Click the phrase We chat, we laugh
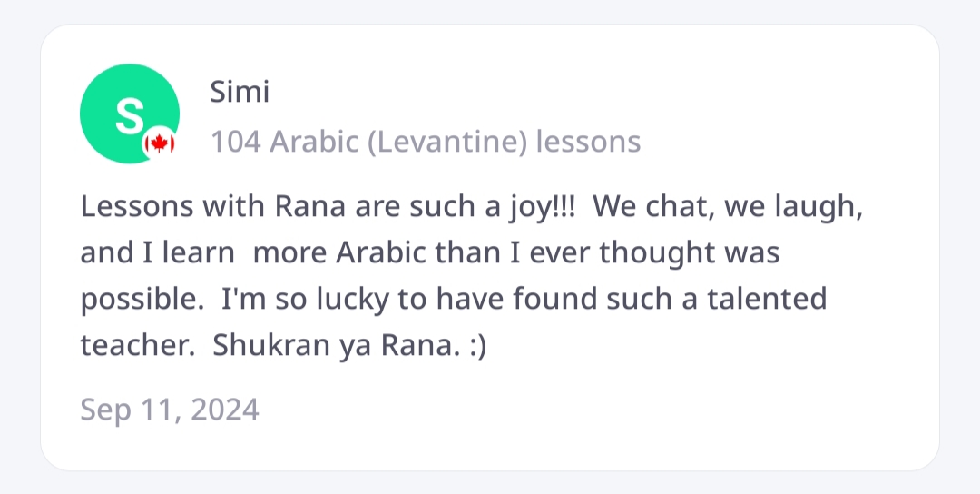This screenshot has height=494, width=980. coord(728,206)
